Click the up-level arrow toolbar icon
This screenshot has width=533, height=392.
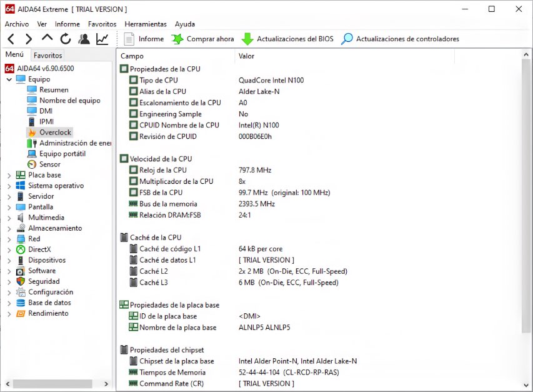[47, 38]
